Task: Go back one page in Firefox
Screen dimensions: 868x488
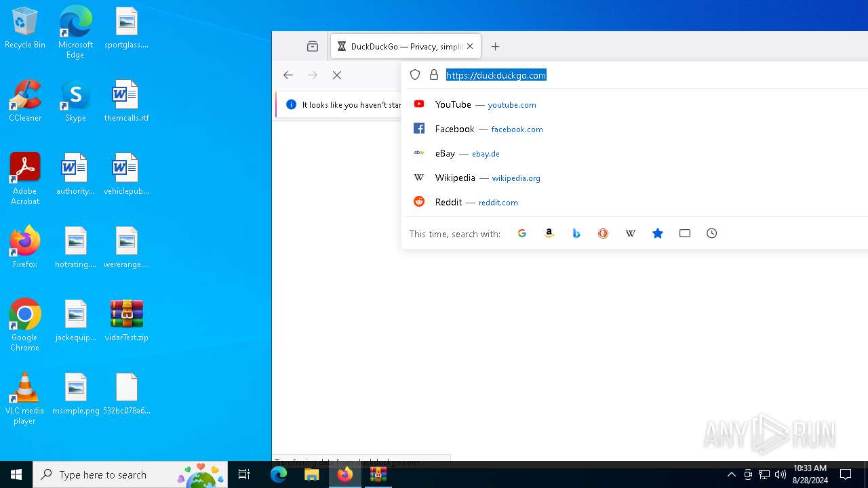Action: pyautogui.click(x=288, y=75)
